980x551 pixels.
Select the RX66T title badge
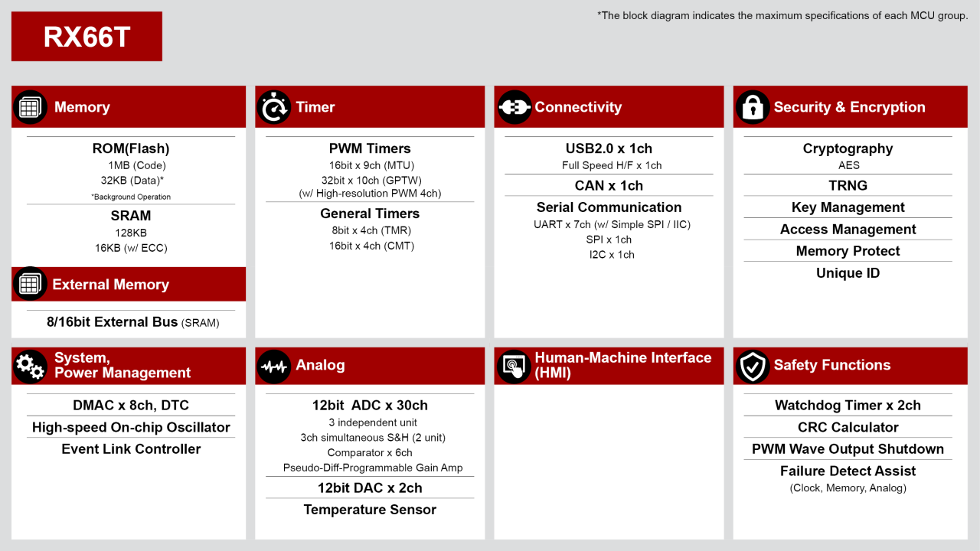click(87, 37)
